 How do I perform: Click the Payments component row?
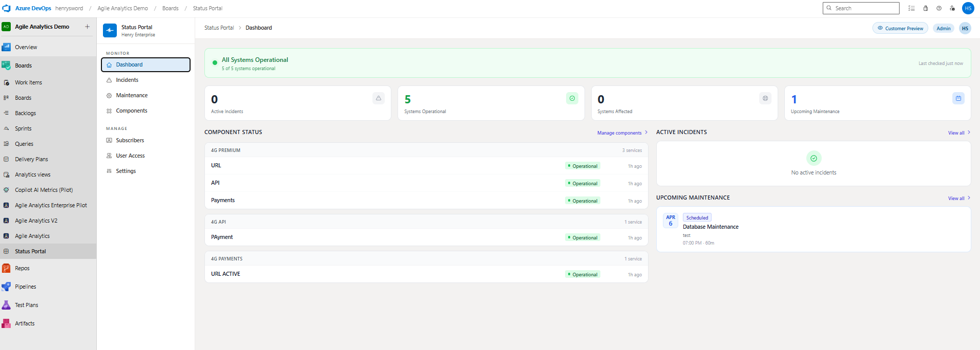pos(426,201)
